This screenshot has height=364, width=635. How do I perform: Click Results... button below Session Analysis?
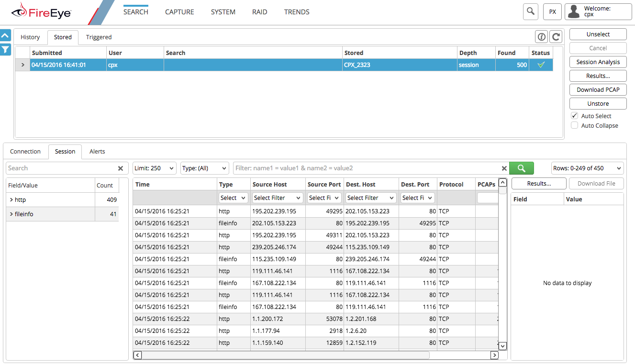[598, 76]
